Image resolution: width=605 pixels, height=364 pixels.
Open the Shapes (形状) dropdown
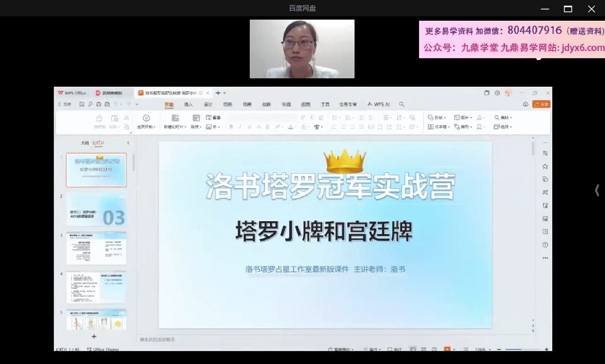coord(437,118)
